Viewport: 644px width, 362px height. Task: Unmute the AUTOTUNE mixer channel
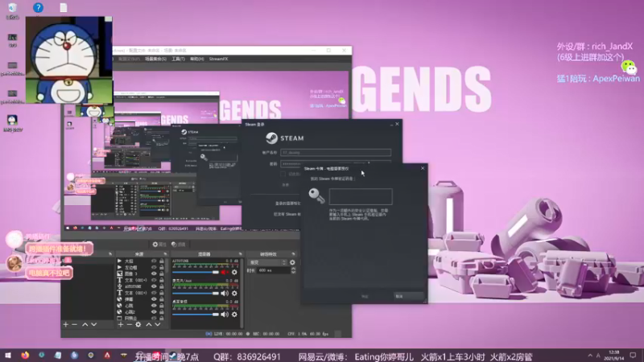pyautogui.click(x=225, y=272)
